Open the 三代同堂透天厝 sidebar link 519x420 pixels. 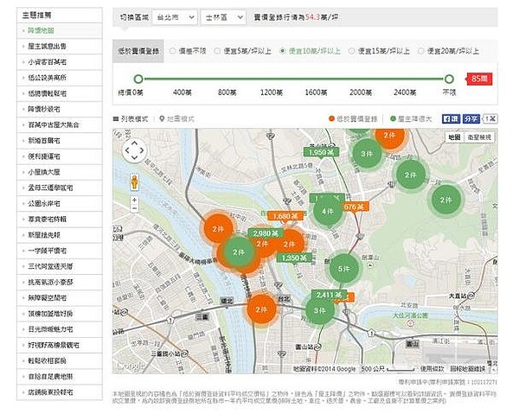[50, 266]
